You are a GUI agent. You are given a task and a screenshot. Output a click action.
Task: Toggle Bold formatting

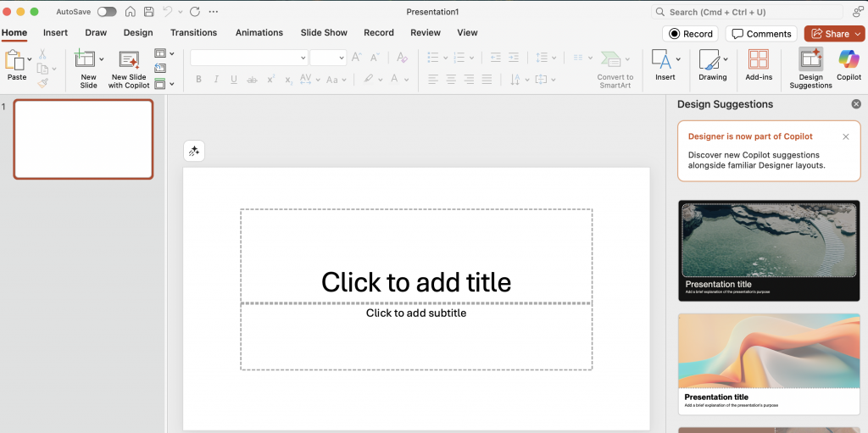click(198, 80)
